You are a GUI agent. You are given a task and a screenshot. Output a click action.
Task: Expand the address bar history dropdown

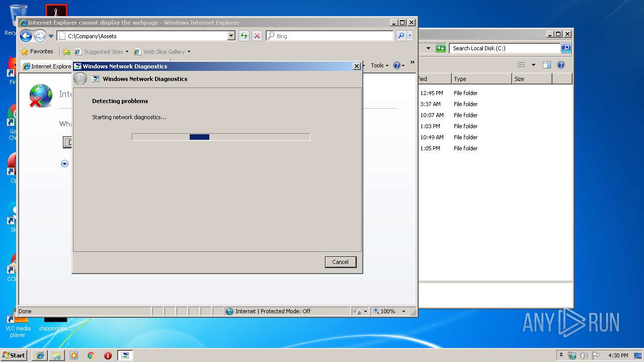231,36
